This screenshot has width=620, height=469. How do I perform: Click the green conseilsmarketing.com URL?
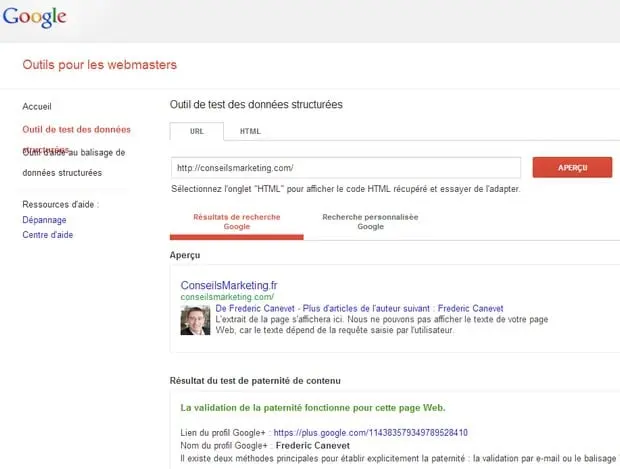tap(227, 297)
